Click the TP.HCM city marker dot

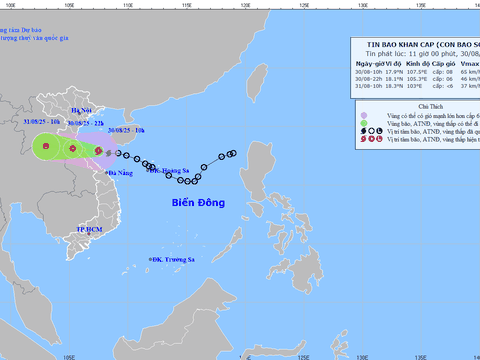tap(89, 234)
